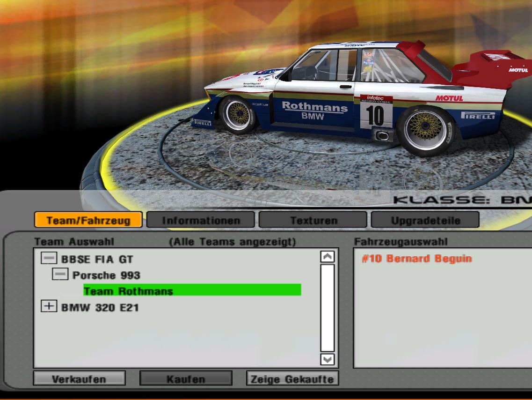
Task: Select the BMW 320 E21 label
Action: pos(100,308)
